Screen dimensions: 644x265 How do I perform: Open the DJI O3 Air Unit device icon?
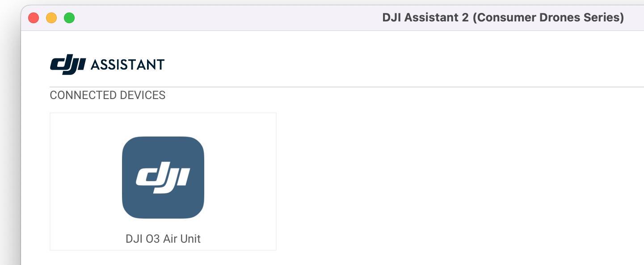[x=163, y=178]
